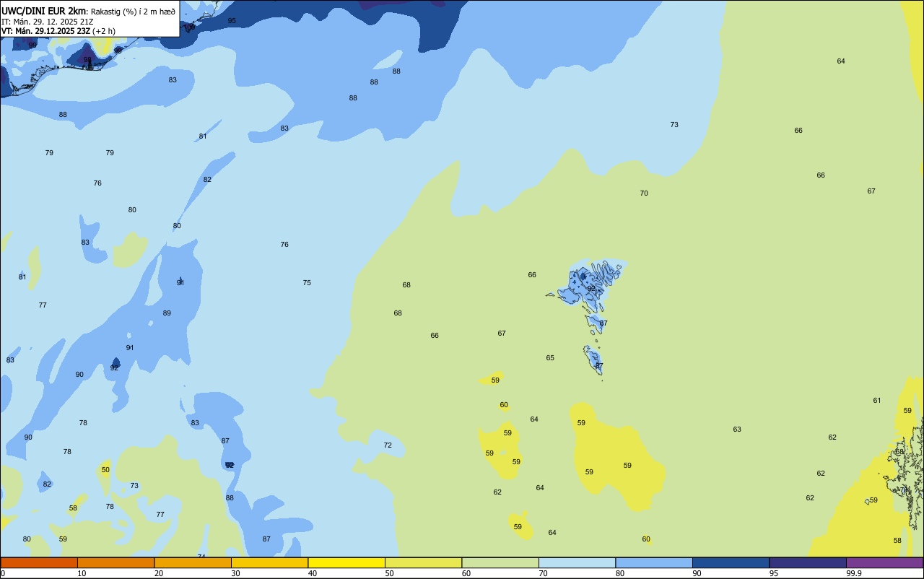Click the legend tick label '50'
The width and height of the screenshot is (924, 579).
click(389, 573)
